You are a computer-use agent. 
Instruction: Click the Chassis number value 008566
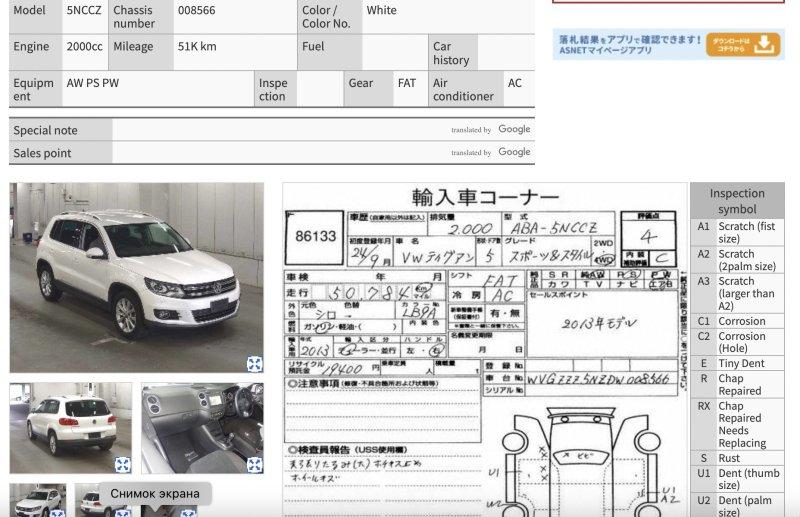pos(196,11)
